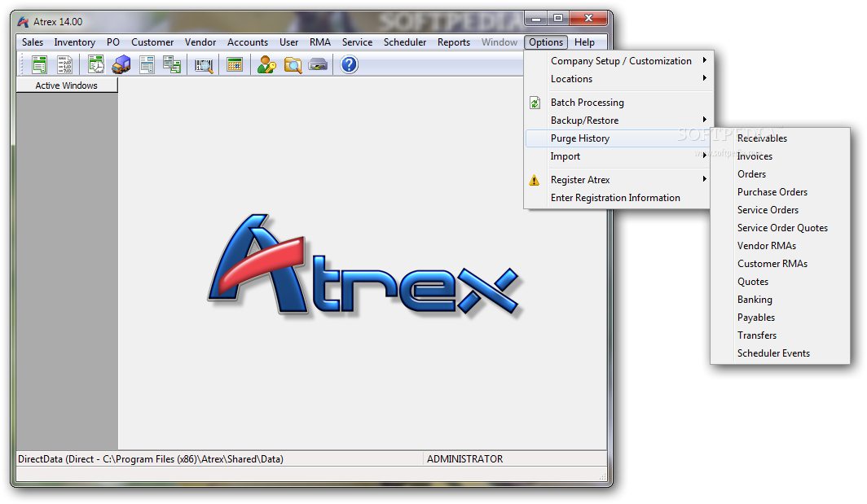Click the blue question mark help icon

tap(349, 64)
